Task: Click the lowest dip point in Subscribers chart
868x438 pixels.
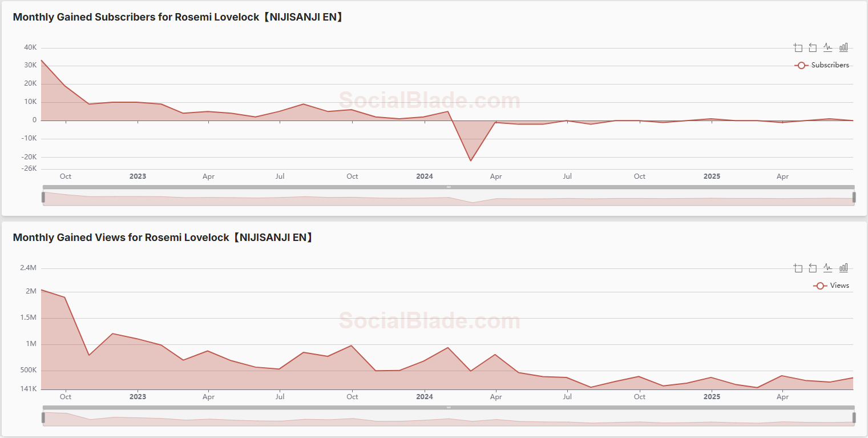Action: click(471, 160)
